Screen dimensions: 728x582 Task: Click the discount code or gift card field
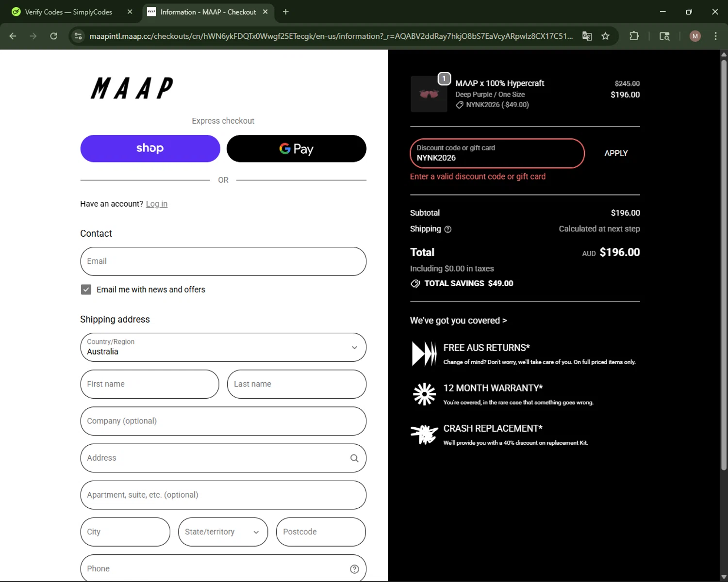coord(497,153)
